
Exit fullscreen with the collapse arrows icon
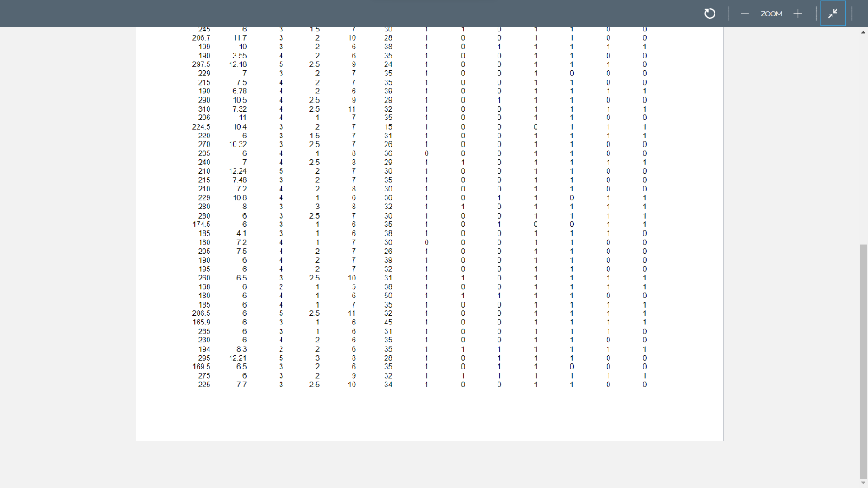[832, 13]
